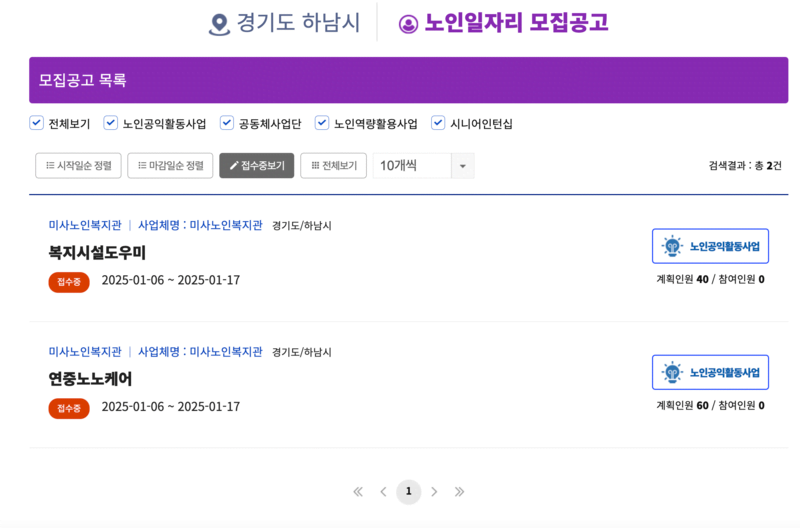Screen dimensions: 800x528
Task: Click 계획인원 60 / 참여인원 0 text
Action: pos(710,406)
